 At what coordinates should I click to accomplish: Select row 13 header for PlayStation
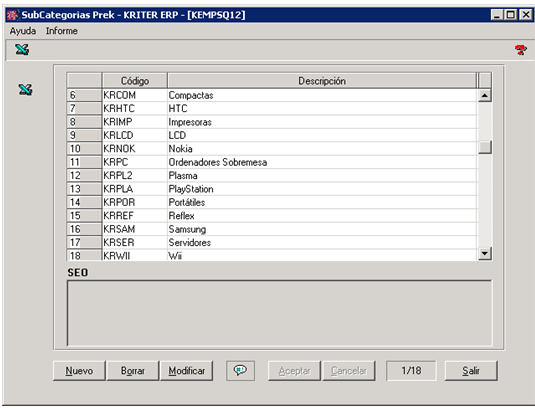84,189
